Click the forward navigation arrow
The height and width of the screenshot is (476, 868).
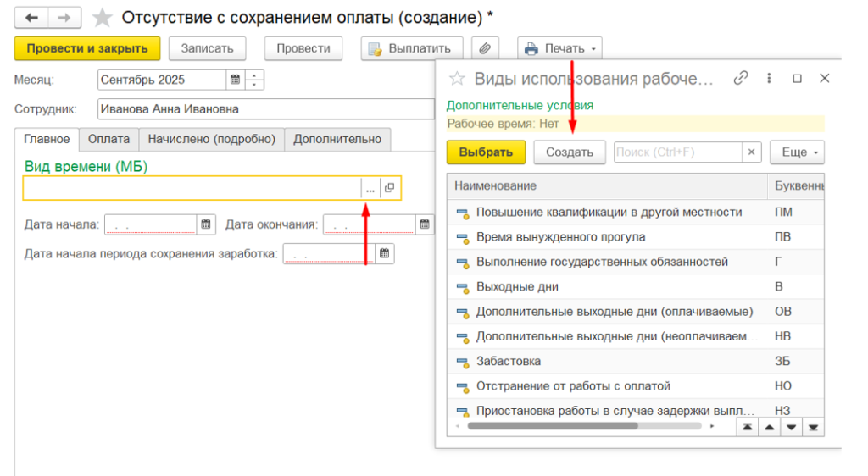click(64, 17)
